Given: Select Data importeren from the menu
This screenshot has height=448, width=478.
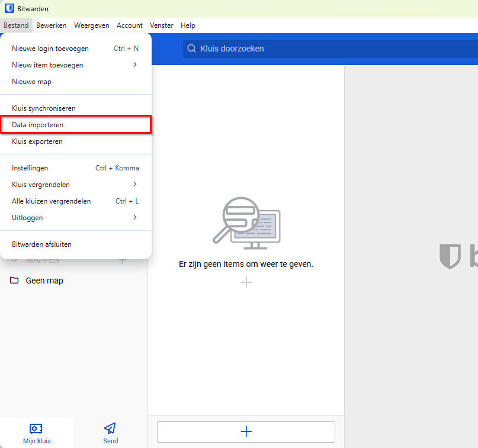Looking at the screenshot, I should 38,125.
